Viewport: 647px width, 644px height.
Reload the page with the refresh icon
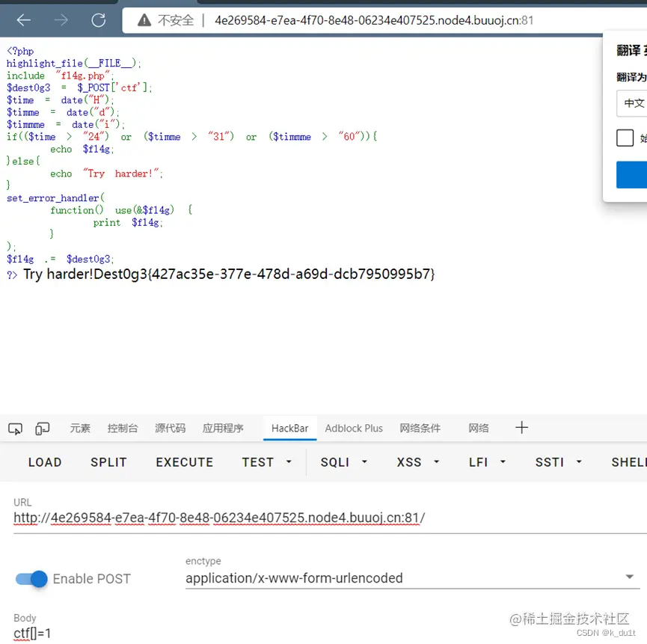(98, 19)
